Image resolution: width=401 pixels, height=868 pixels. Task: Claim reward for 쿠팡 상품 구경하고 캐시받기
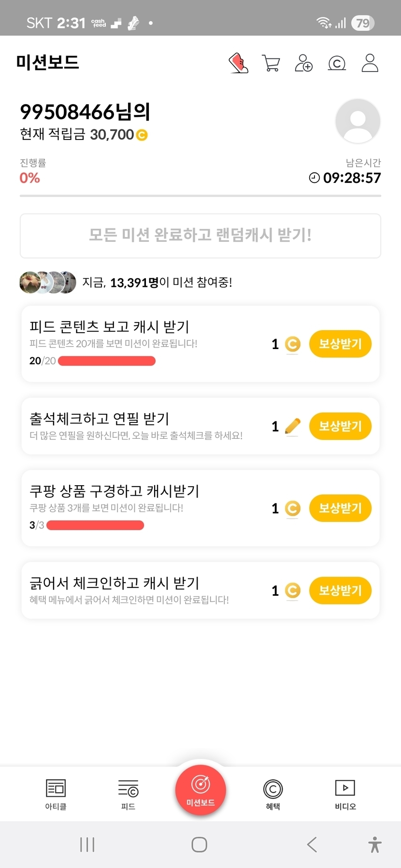pyautogui.click(x=340, y=508)
